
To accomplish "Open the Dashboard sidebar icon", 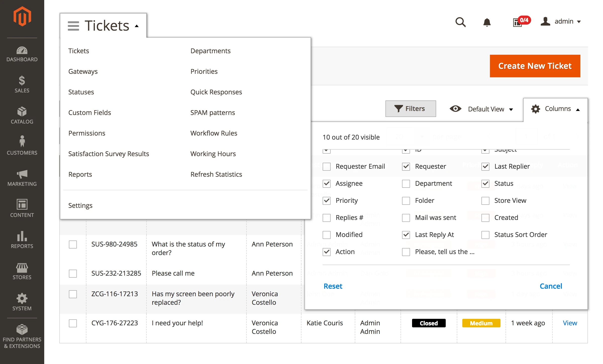I will 22,51.
